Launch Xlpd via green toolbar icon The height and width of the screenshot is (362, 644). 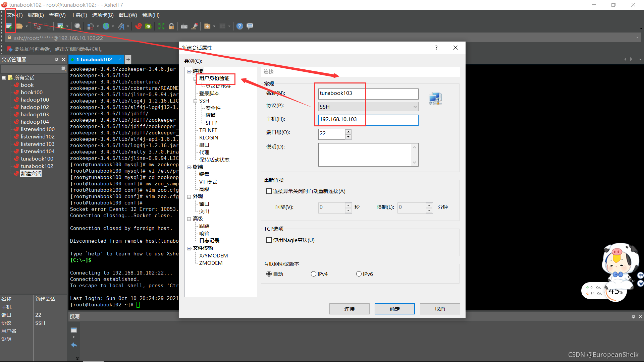click(149, 26)
